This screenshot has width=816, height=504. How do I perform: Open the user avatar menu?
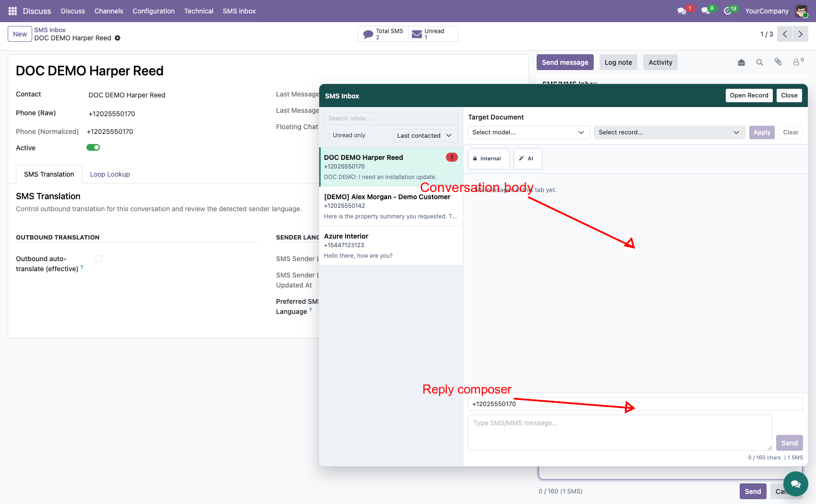pos(801,11)
